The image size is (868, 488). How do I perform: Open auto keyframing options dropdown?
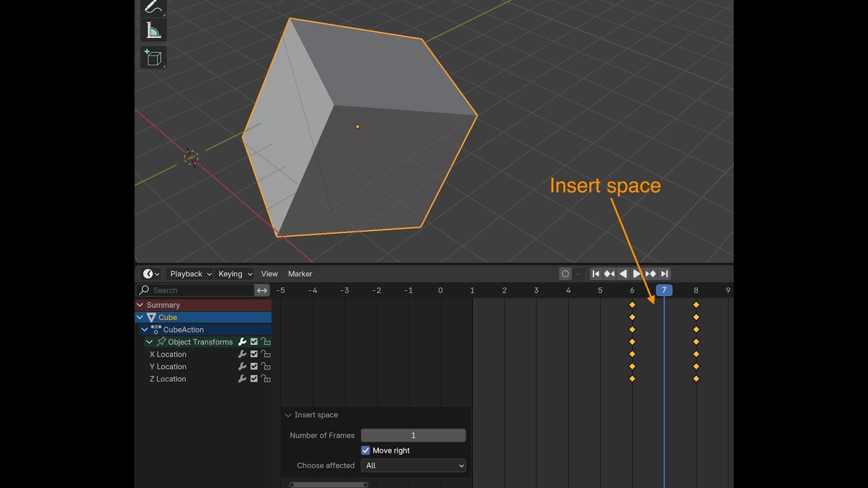click(578, 274)
